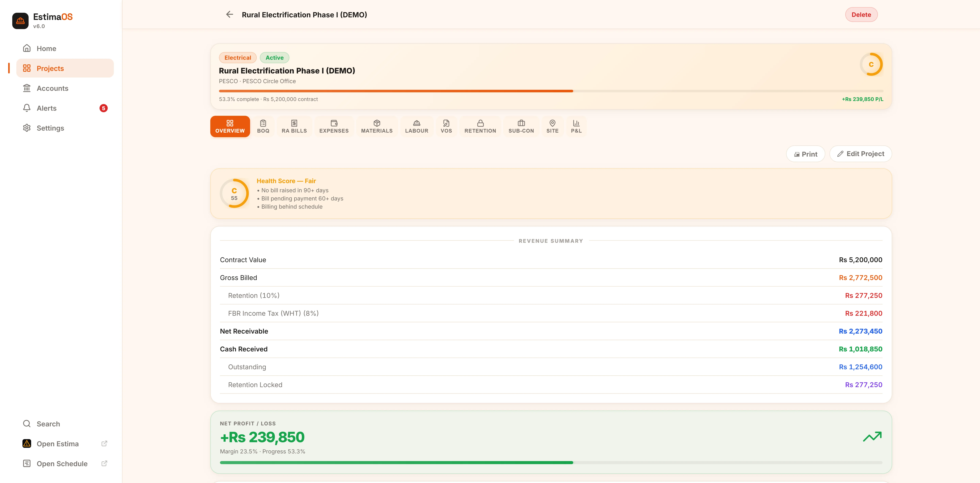Open the RA BILLS tab label
This screenshot has height=483, width=980.
294,131
